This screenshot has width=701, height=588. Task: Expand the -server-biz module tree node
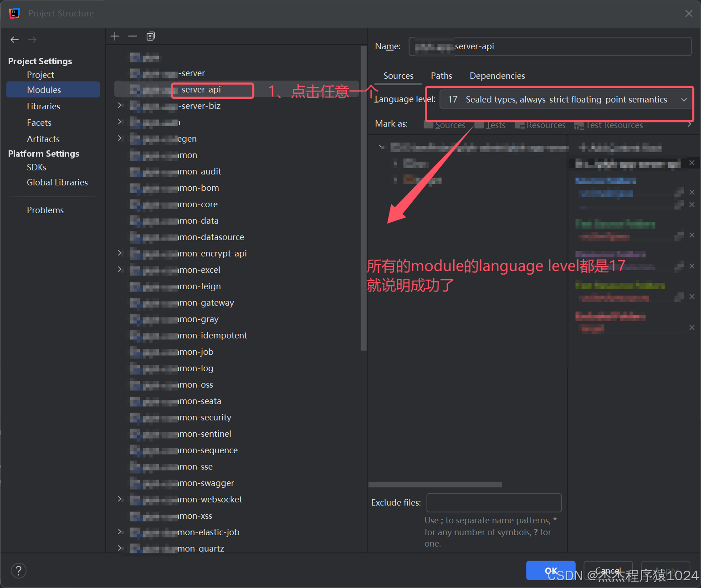119,105
